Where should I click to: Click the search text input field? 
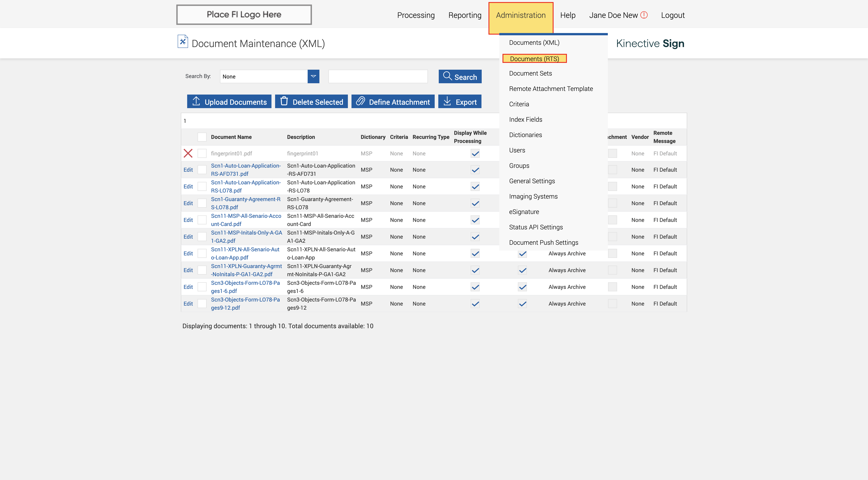[378, 76]
